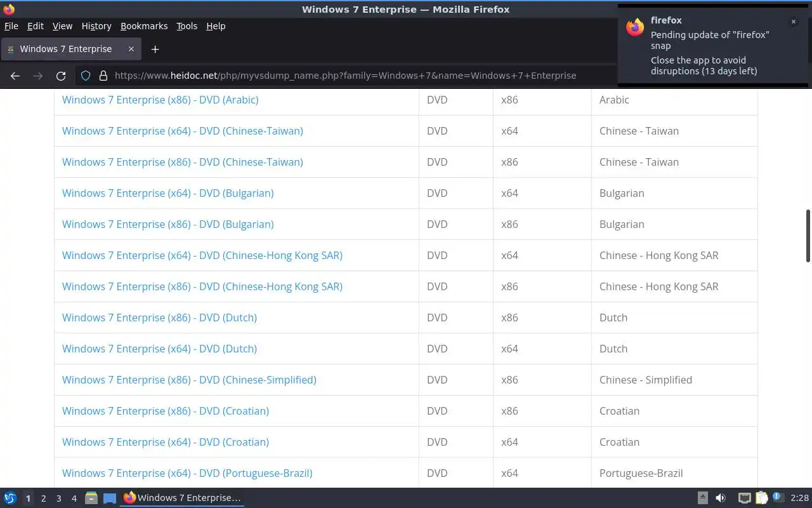The height and width of the screenshot is (508, 812).
Task: Click the page vertical scrollbar thumb
Action: (x=808, y=235)
